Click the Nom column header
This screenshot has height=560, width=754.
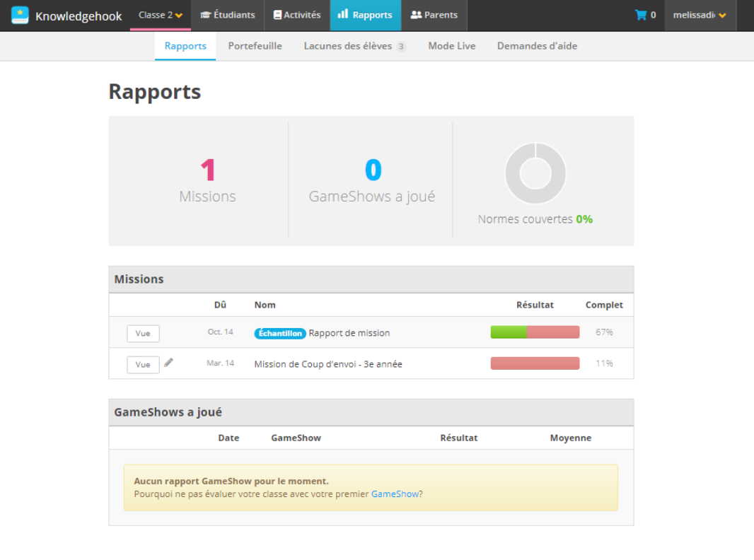click(265, 305)
